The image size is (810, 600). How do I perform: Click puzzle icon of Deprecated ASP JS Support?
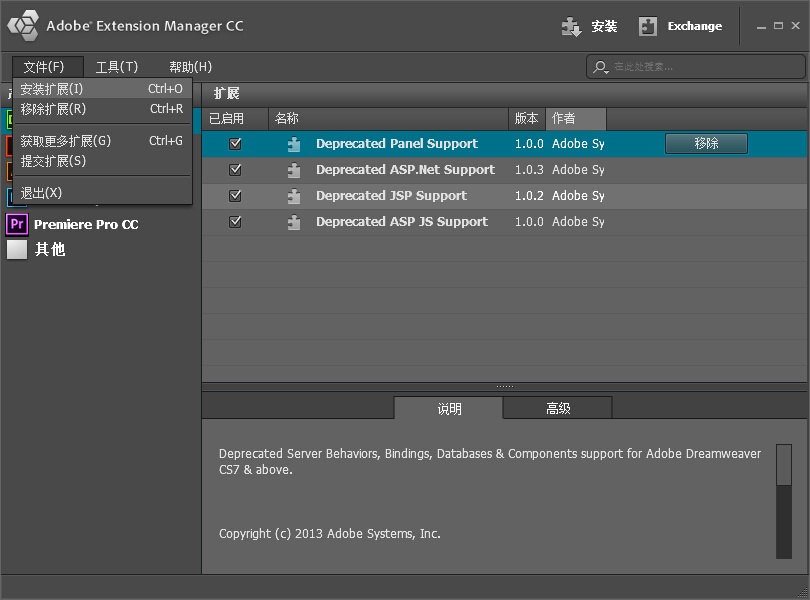click(294, 222)
